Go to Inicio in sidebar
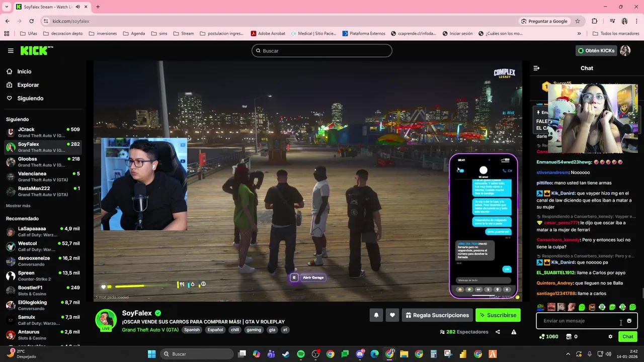 point(19,71)
